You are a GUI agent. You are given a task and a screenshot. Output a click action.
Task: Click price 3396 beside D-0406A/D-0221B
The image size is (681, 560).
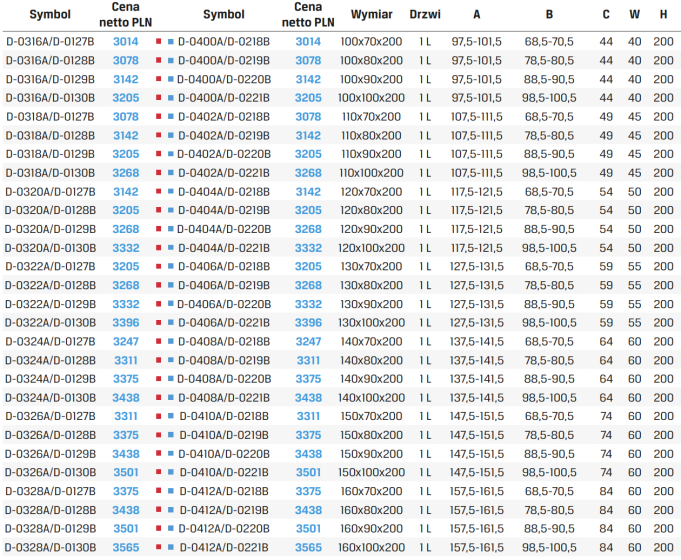tap(308, 323)
